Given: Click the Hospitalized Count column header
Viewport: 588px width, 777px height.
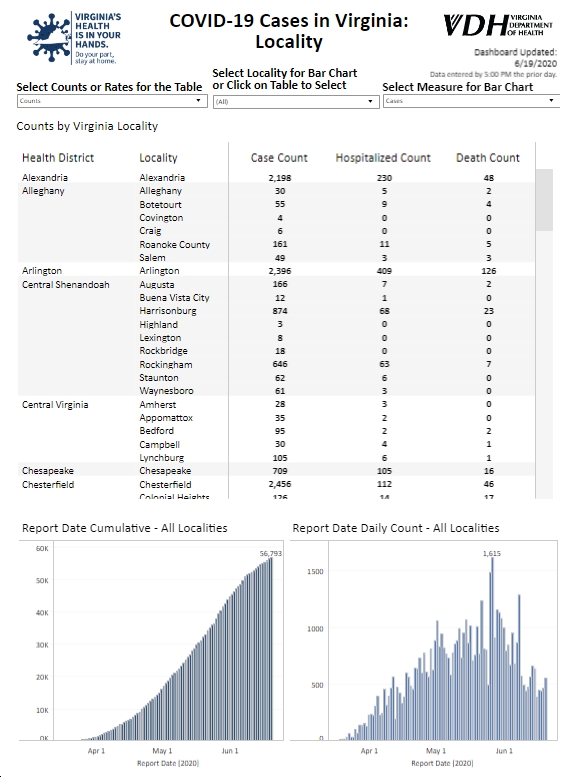Looking at the screenshot, I should [x=383, y=158].
